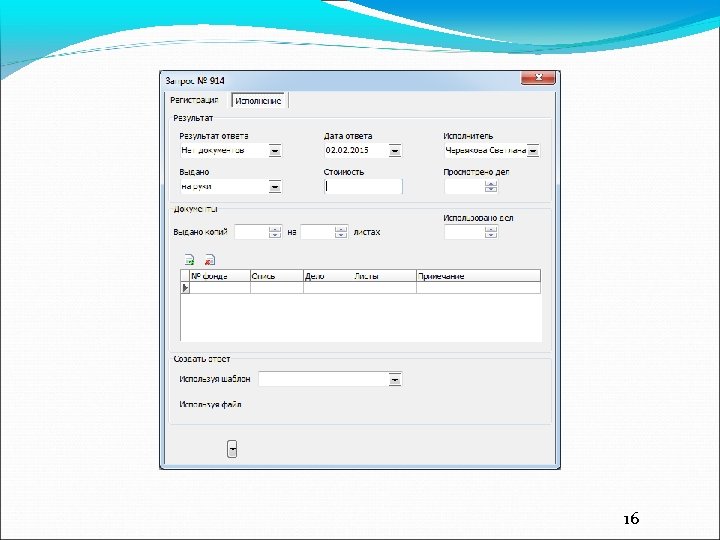This screenshot has width=720, height=540.
Task: Click the date value 02.02.2015
Action: 347,150
